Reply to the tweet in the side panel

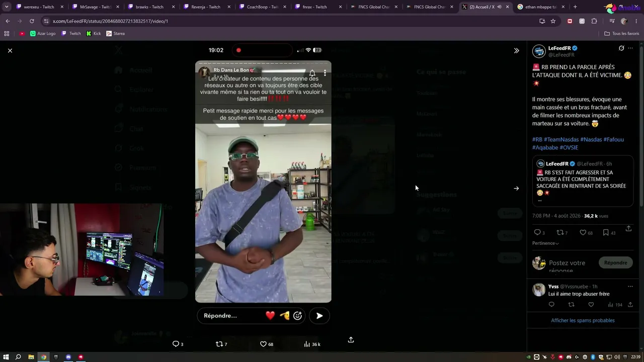(537, 232)
